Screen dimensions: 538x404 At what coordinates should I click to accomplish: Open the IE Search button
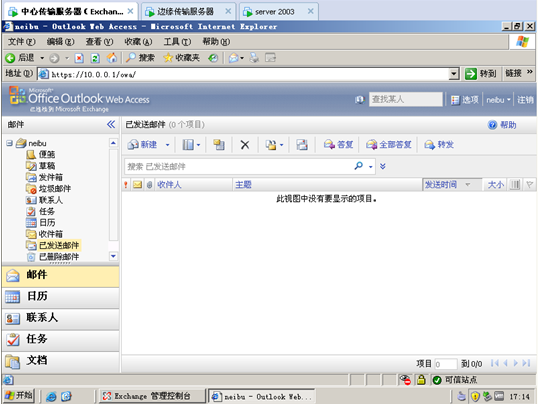(140, 58)
